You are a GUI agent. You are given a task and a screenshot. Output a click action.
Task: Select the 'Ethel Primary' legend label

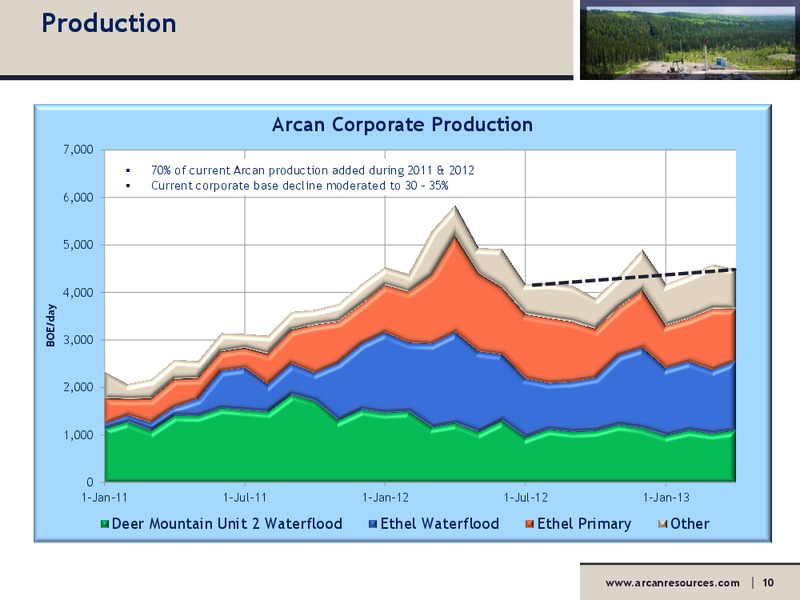coord(584,524)
